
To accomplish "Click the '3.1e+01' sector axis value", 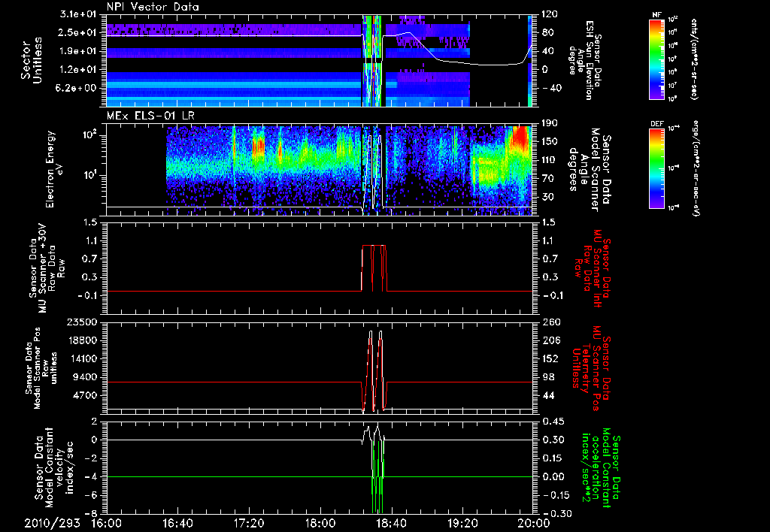I will (78, 14).
